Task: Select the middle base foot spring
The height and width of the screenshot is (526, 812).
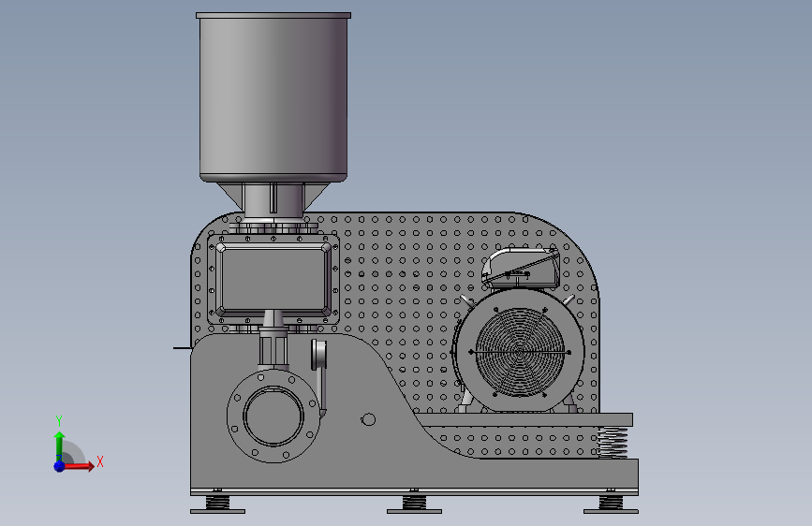Action: [x=414, y=503]
